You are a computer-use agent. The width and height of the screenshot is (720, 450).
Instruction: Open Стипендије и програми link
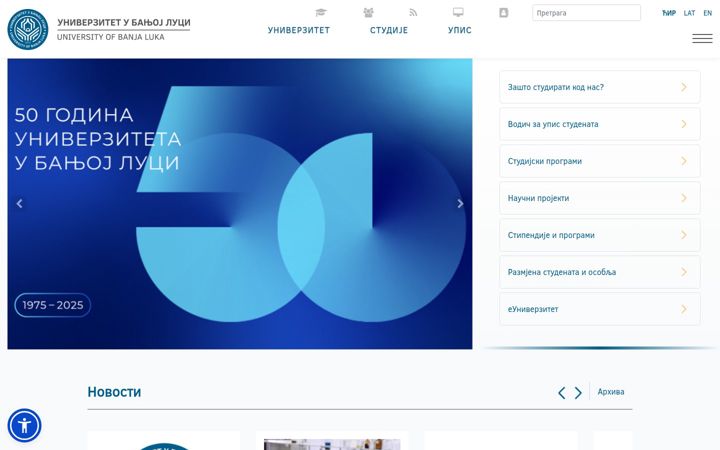coord(600,235)
